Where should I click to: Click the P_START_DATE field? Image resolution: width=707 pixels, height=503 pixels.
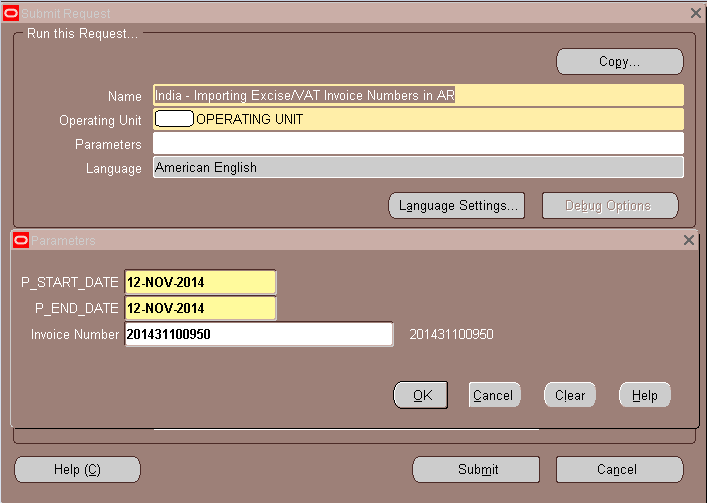coord(201,283)
